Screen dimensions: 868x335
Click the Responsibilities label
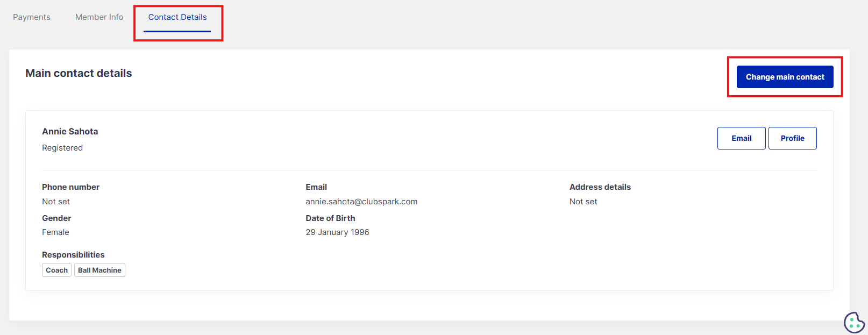(73, 255)
